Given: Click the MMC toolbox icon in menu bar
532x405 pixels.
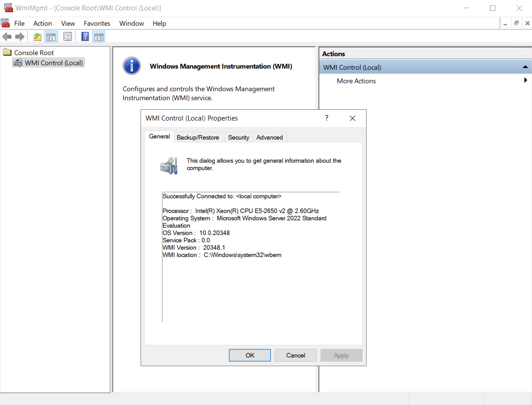Looking at the screenshot, I should click(x=5, y=23).
